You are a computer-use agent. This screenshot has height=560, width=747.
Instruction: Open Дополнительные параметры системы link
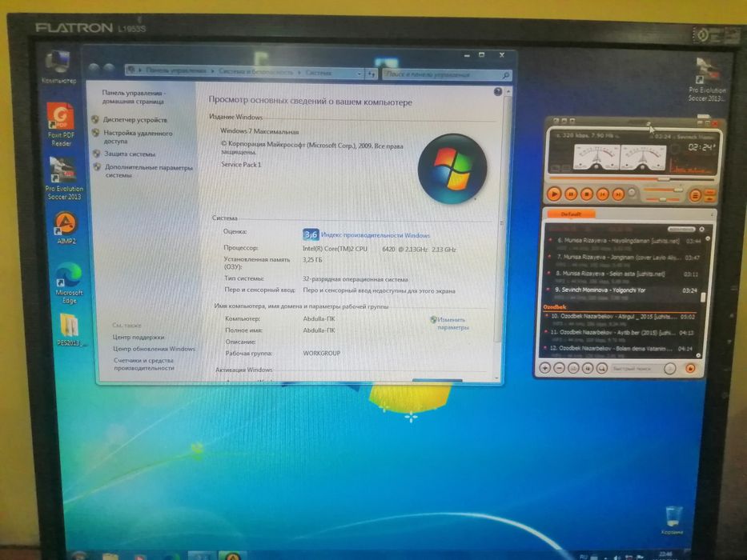149,171
